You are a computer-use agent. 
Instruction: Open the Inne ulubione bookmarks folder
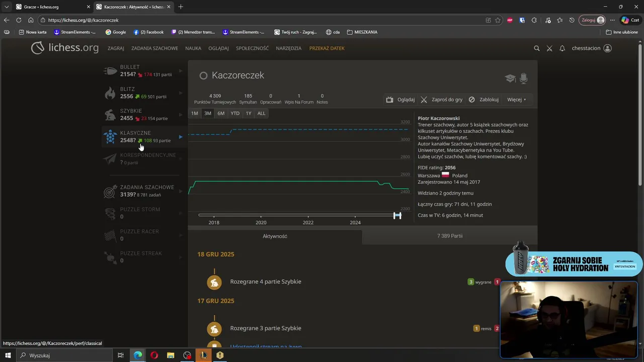coord(622,32)
